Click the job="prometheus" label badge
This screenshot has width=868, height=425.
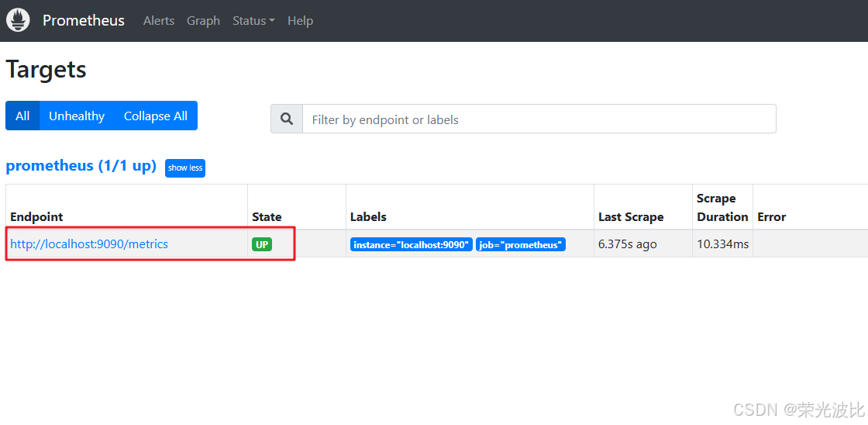(x=520, y=244)
